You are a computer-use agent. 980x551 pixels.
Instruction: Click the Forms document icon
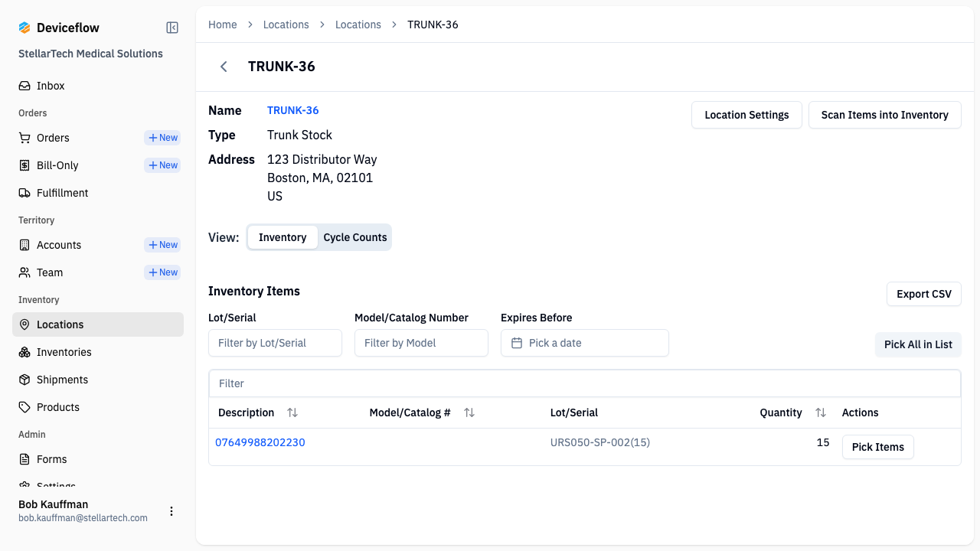click(24, 459)
